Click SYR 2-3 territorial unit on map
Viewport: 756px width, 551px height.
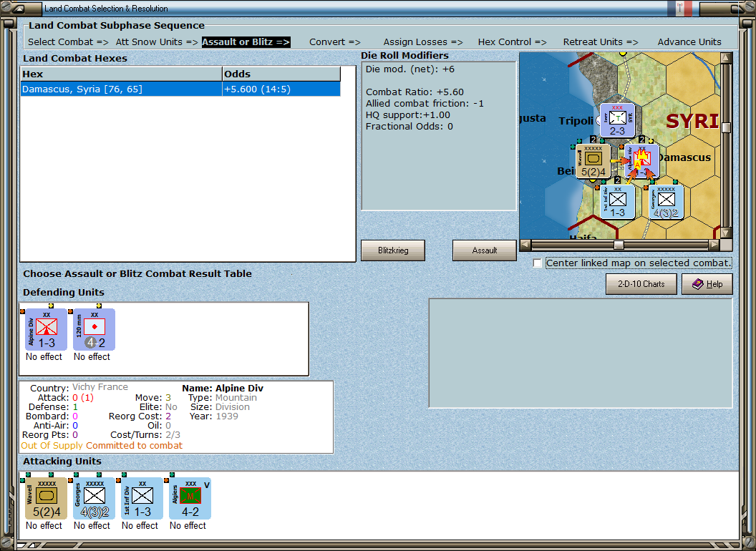click(x=617, y=120)
